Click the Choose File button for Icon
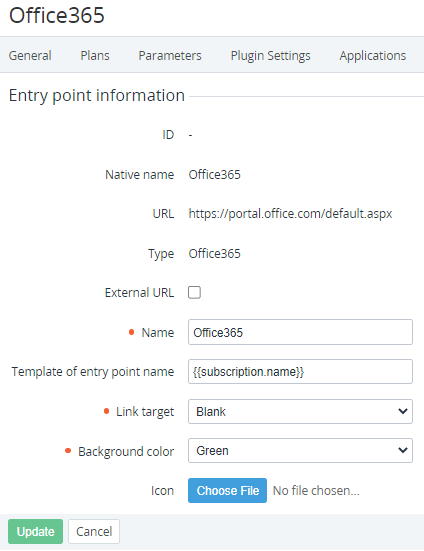Screen dimensions: 424x551 pyautogui.click(x=227, y=490)
